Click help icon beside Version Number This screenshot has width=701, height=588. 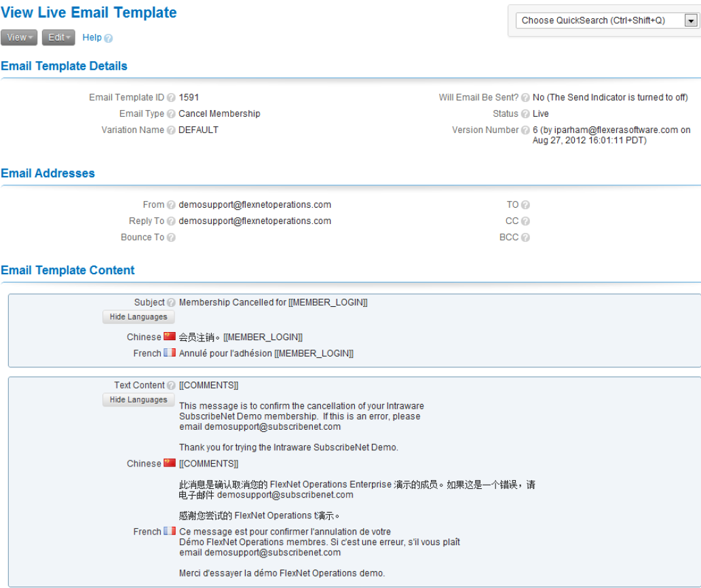click(525, 130)
